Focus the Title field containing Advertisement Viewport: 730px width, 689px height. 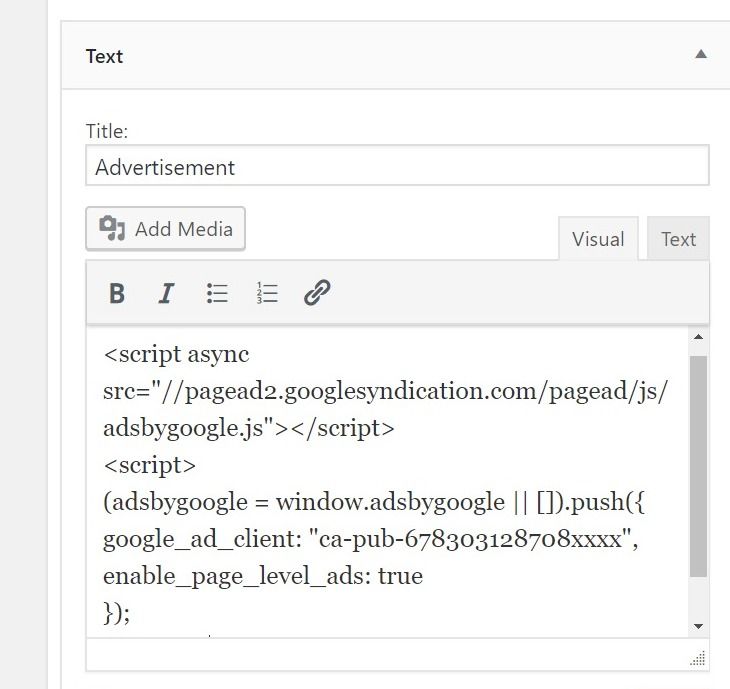[398, 166]
